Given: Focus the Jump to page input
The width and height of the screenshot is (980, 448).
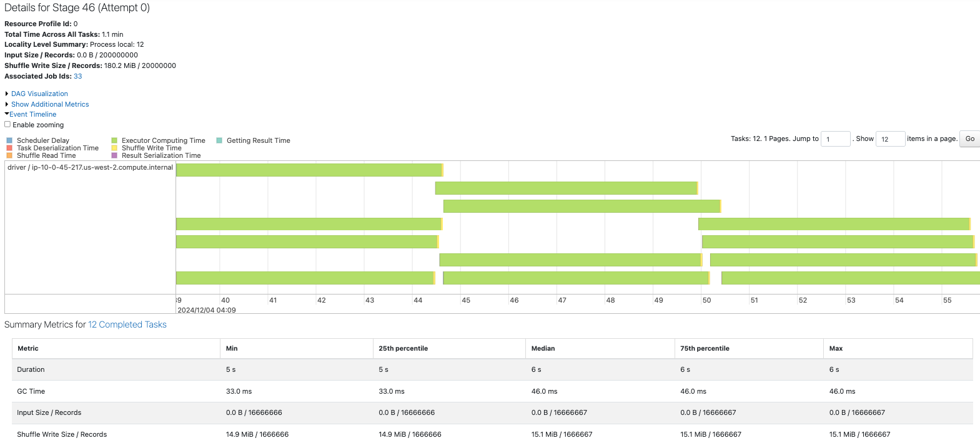Looking at the screenshot, I should [836, 139].
